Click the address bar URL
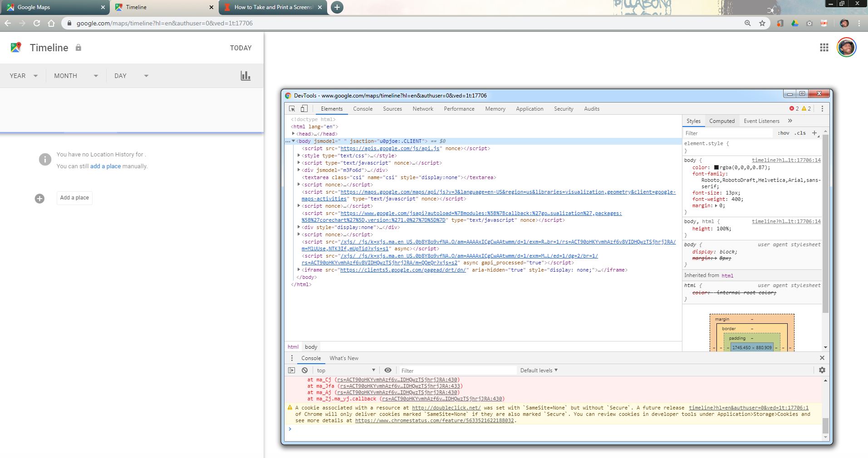The width and height of the screenshot is (868, 458). (164, 23)
